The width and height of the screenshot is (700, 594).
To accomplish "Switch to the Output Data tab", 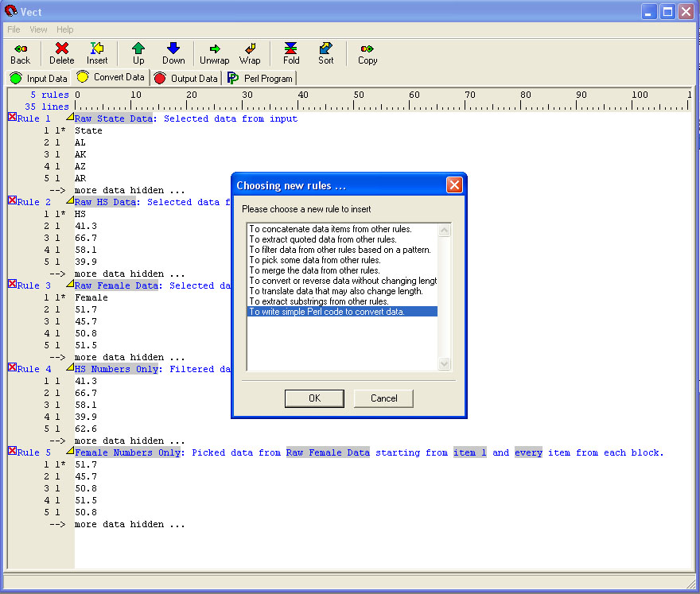I will [x=186, y=79].
